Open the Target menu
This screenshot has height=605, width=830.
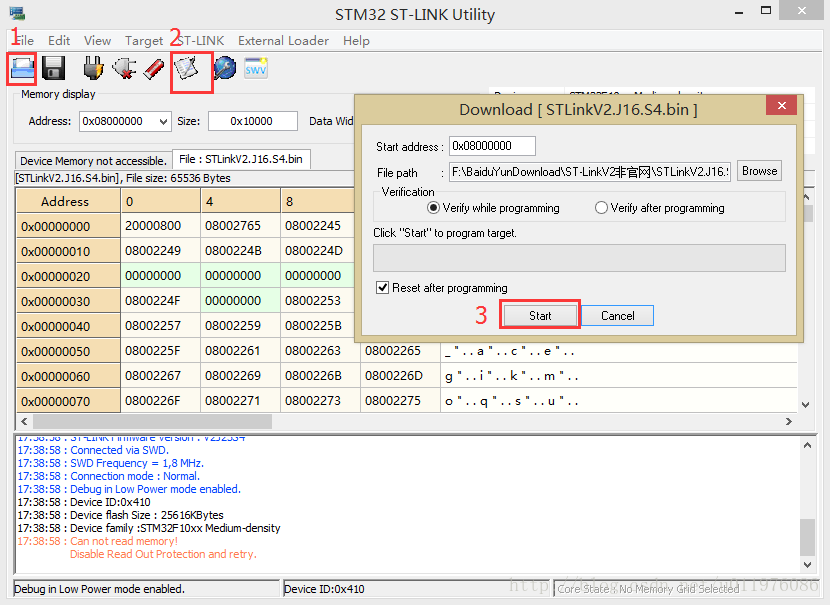click(144, 41)
